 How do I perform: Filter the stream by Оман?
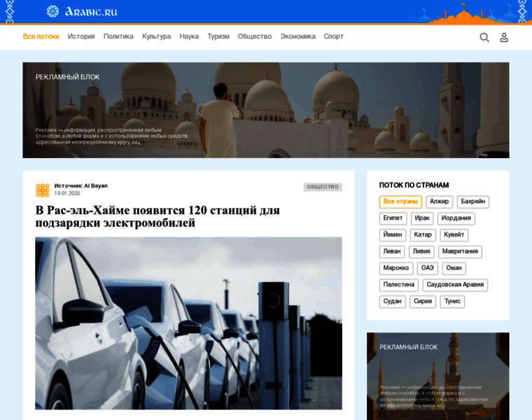pyautogui.click(x=454, y=268)
